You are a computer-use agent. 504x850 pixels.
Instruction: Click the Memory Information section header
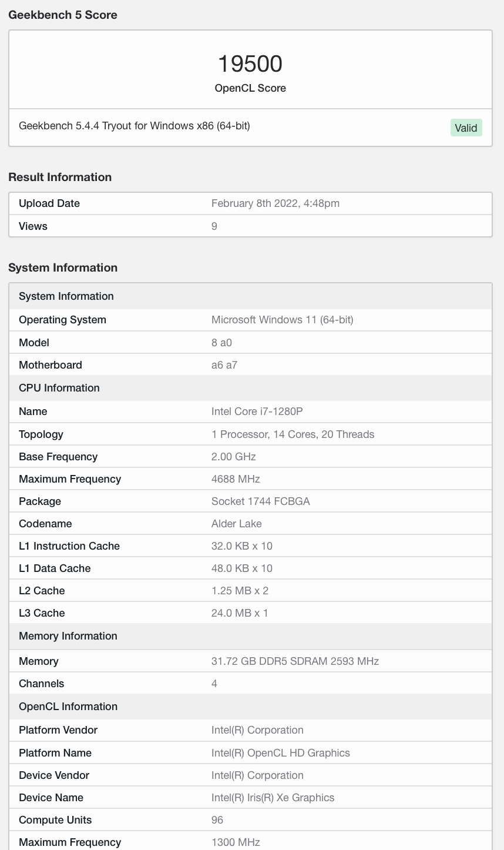coord(68,636)
